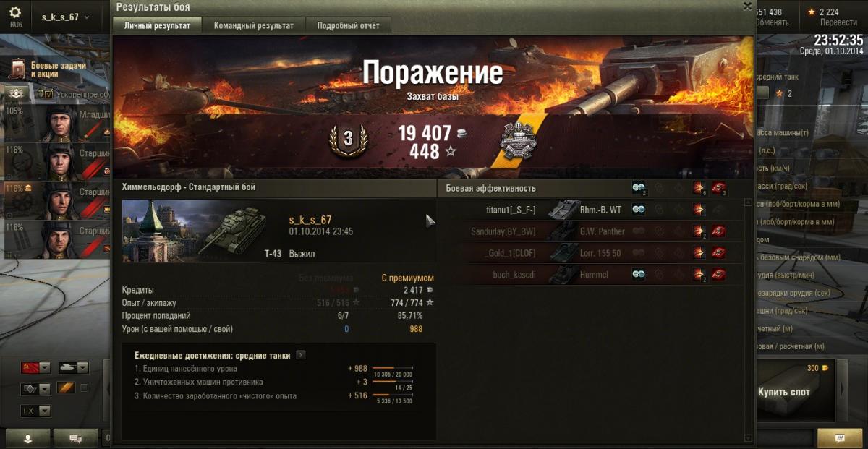The width and height of the screenshot is (868, 449).
Task: Open the settings gear menu
Action: [x=15, y=12]
